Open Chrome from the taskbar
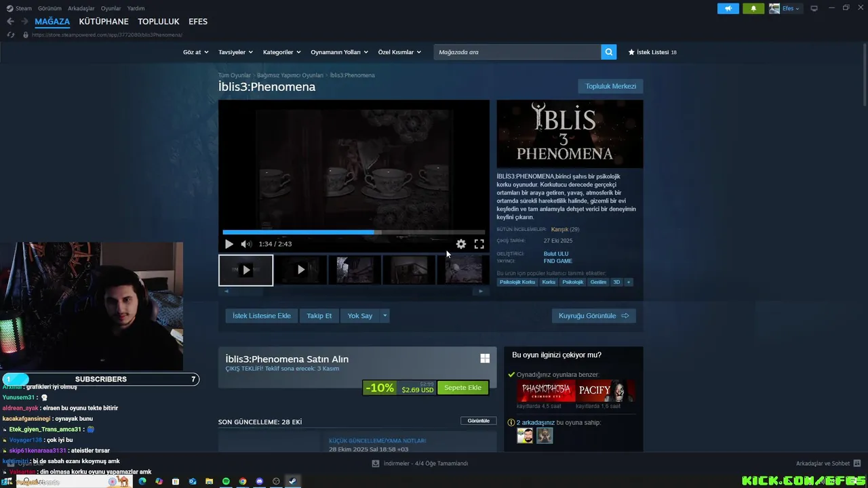 243,481
